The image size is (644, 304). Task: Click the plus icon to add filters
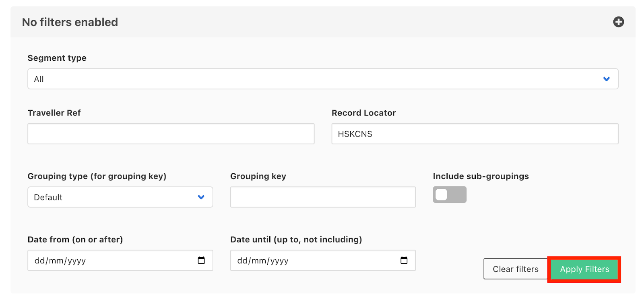click(618, 22)
